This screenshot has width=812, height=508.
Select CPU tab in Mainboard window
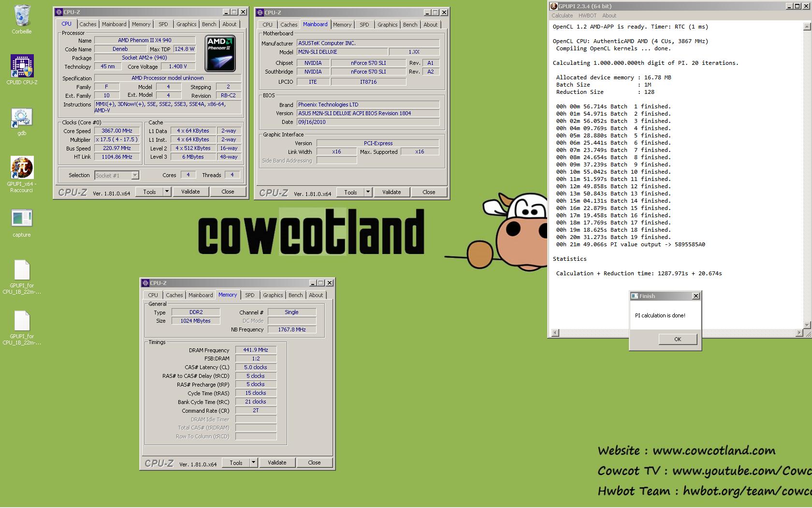(x=267, y=25)
